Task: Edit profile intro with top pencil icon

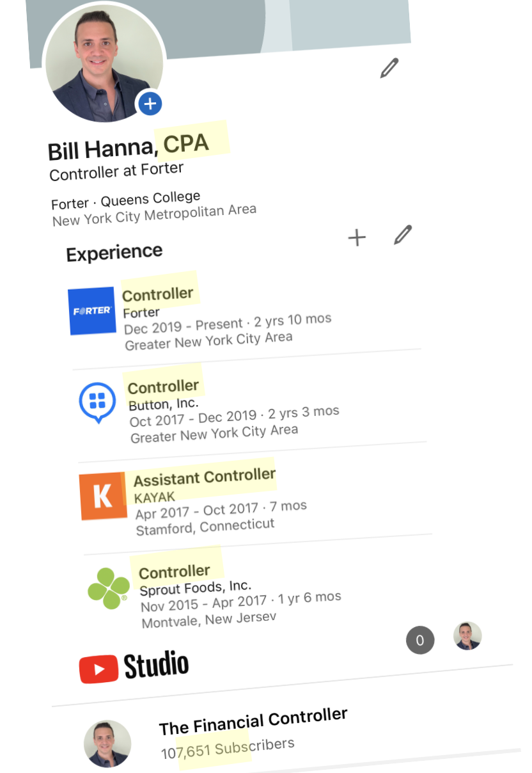Action: [389, 68]
